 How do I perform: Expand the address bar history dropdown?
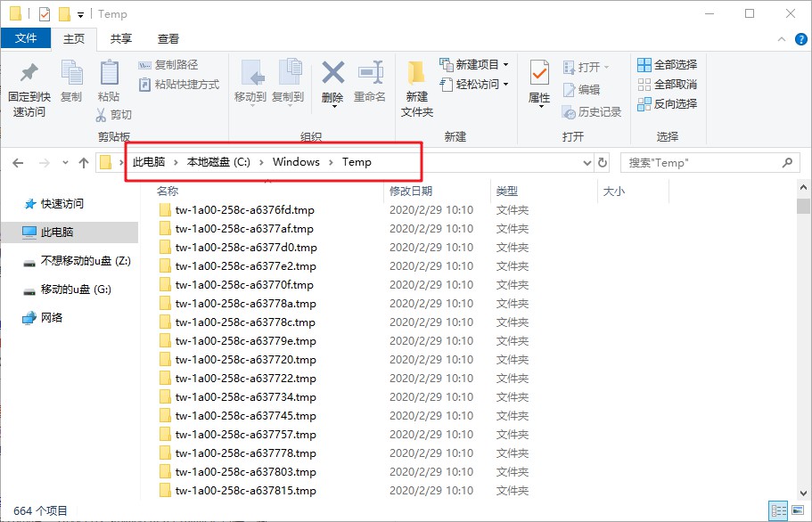(586, 163)
